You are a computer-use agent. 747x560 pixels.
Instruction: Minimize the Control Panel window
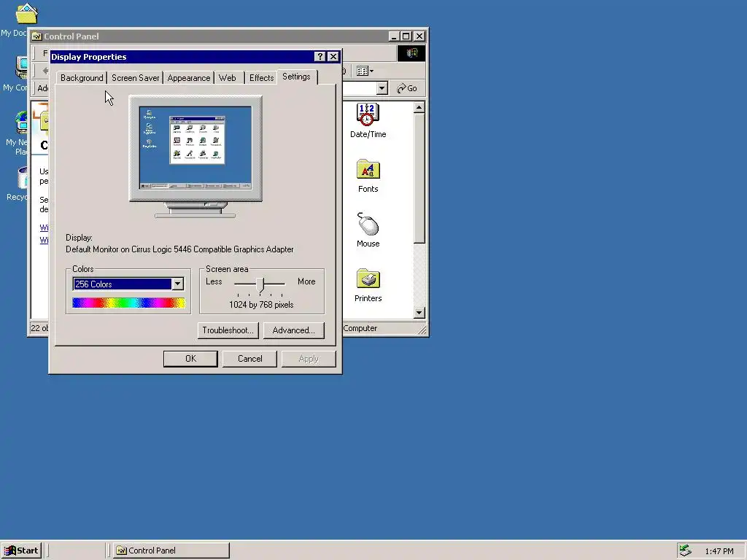pos(394,36)
